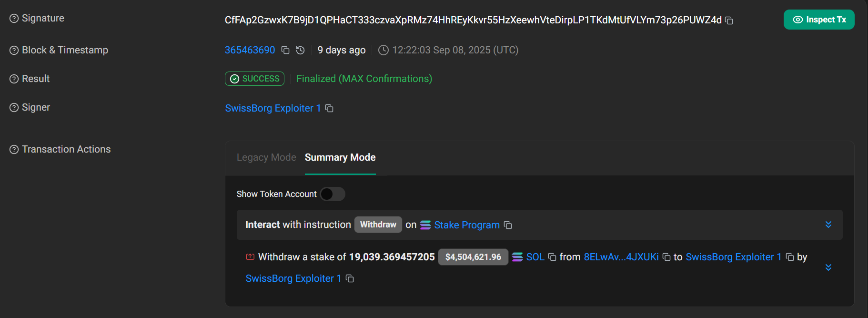Screen dimensions: 868x318
Task: Click the Inspect Tx button
Action: pyautogui.click(x=819, y=20)
